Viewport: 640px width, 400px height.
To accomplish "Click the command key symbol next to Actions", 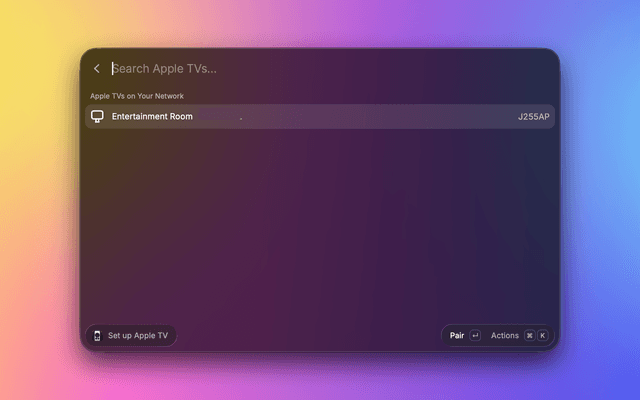I will pyautogui.click(x=529, y=336).
